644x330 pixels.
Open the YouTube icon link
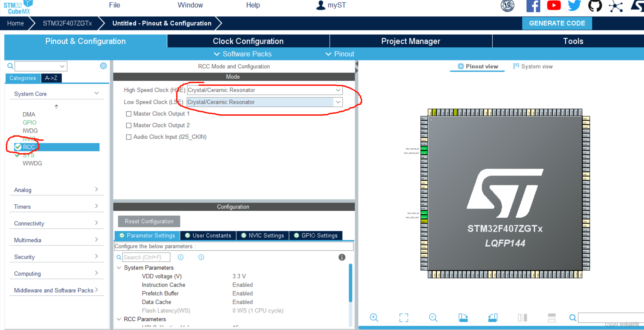coord(554,5)
